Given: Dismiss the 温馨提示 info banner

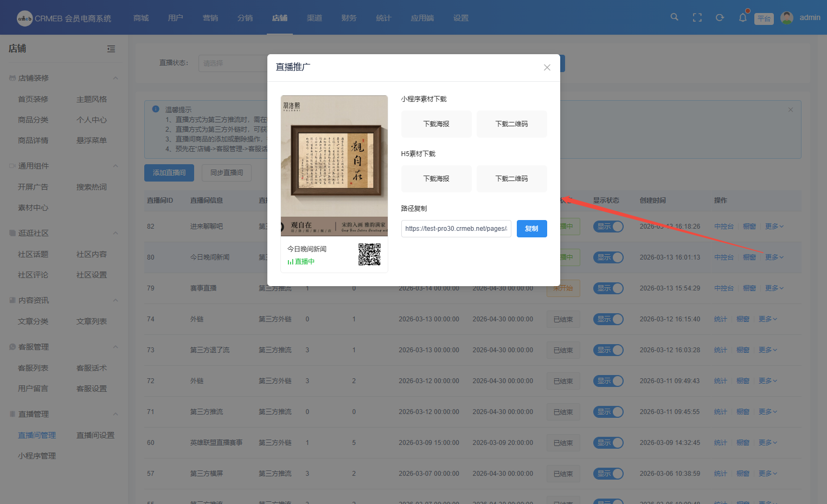Looking at the screenshot, I should tap(790, 109).
